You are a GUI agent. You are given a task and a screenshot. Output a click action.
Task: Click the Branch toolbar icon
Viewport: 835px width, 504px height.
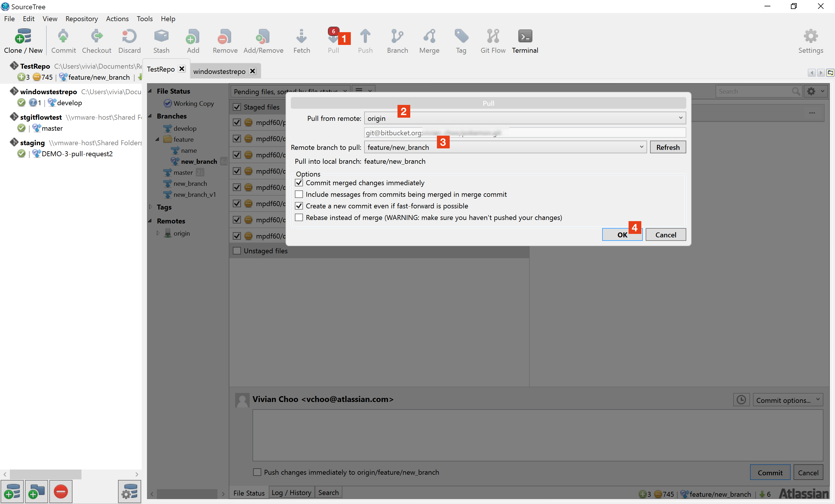click(397, 36)
